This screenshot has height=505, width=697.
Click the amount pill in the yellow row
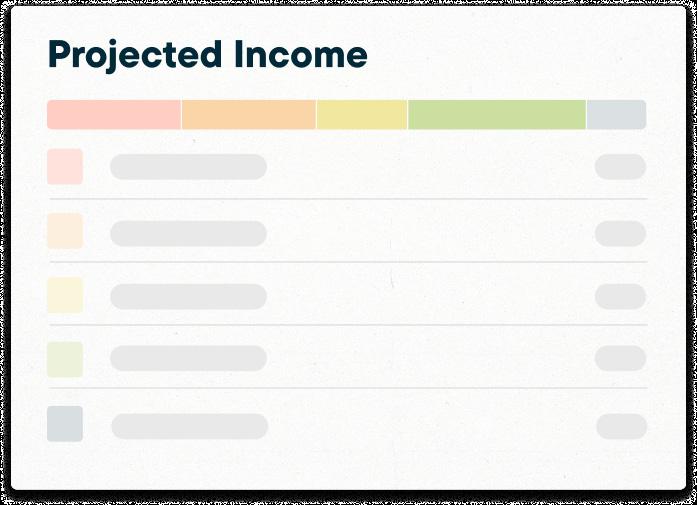pos(621,297)
